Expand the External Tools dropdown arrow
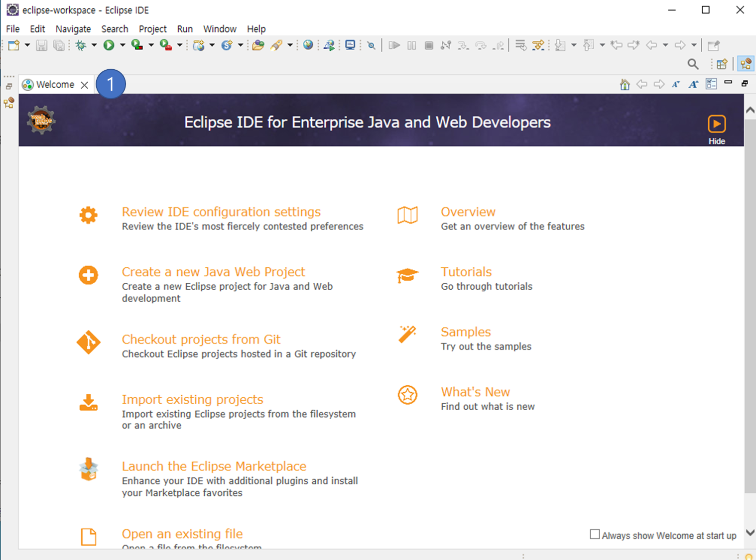 (x=180, y=45)
